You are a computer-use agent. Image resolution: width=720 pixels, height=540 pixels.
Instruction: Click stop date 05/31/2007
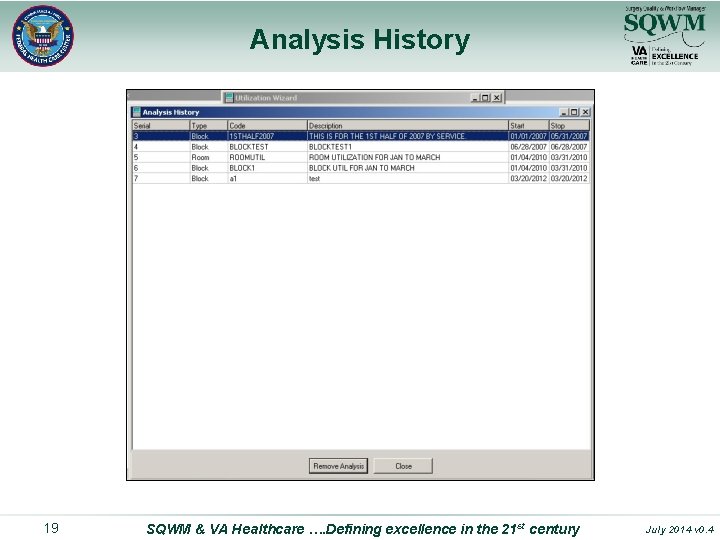[x=569, y=136]
